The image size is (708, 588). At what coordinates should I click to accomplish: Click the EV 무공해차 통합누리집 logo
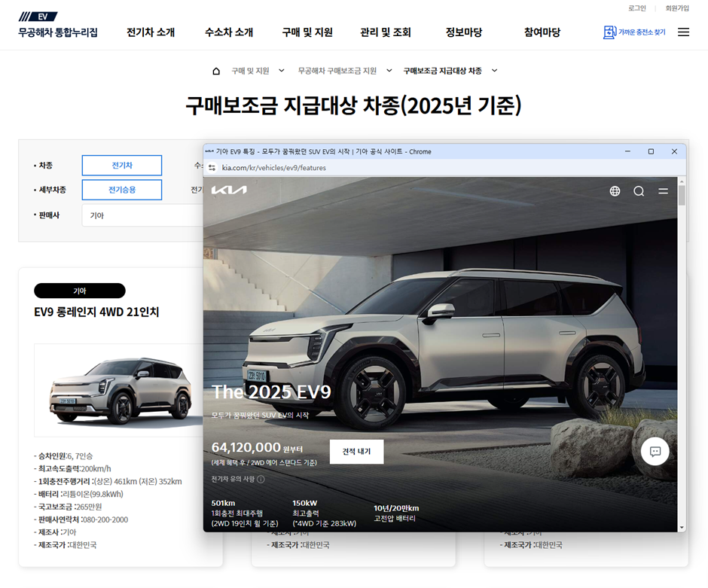(x=58, y=26)
